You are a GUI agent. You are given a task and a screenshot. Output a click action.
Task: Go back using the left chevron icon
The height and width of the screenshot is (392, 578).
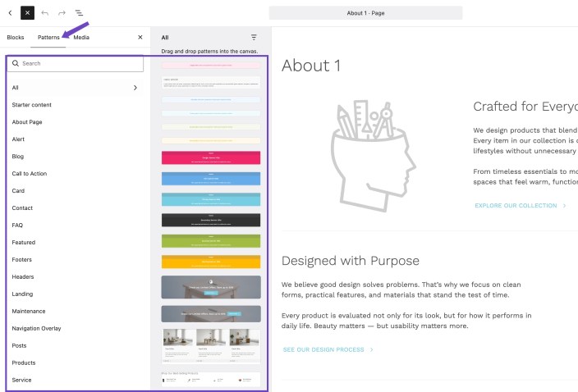coord(11,13)
